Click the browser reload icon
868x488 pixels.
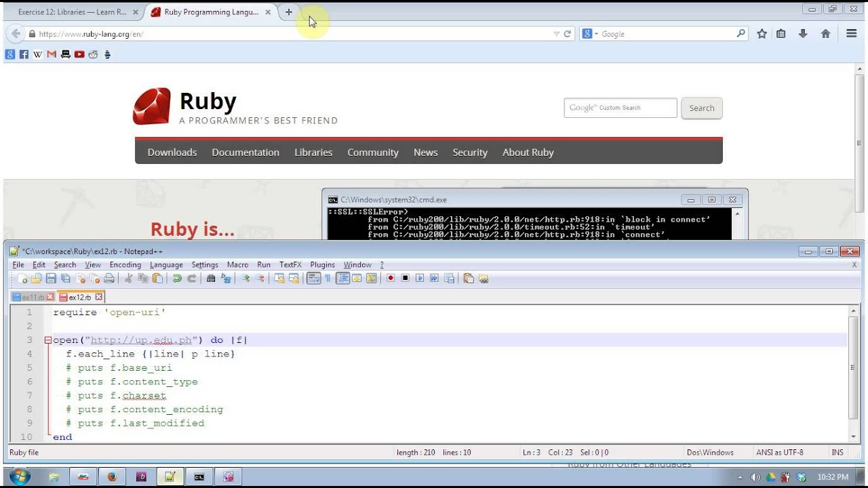click(568, 34)
